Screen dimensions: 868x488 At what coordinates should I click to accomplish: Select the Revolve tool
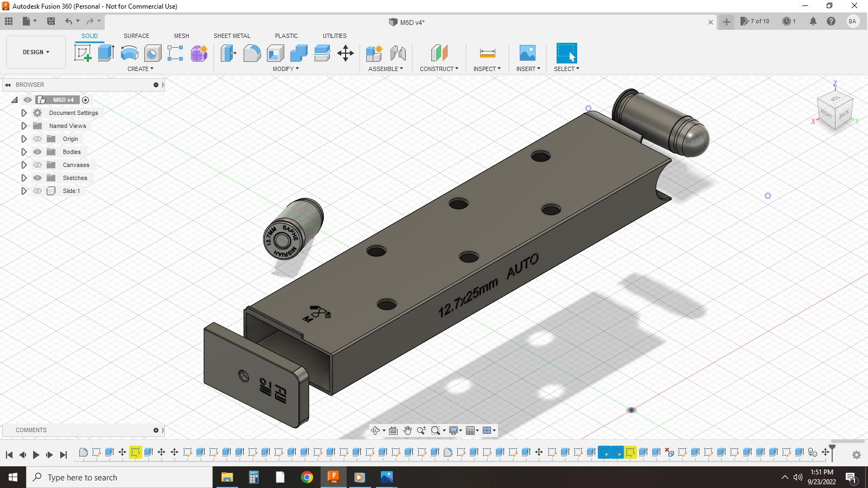pyautogui.click(x=129, y=53)
